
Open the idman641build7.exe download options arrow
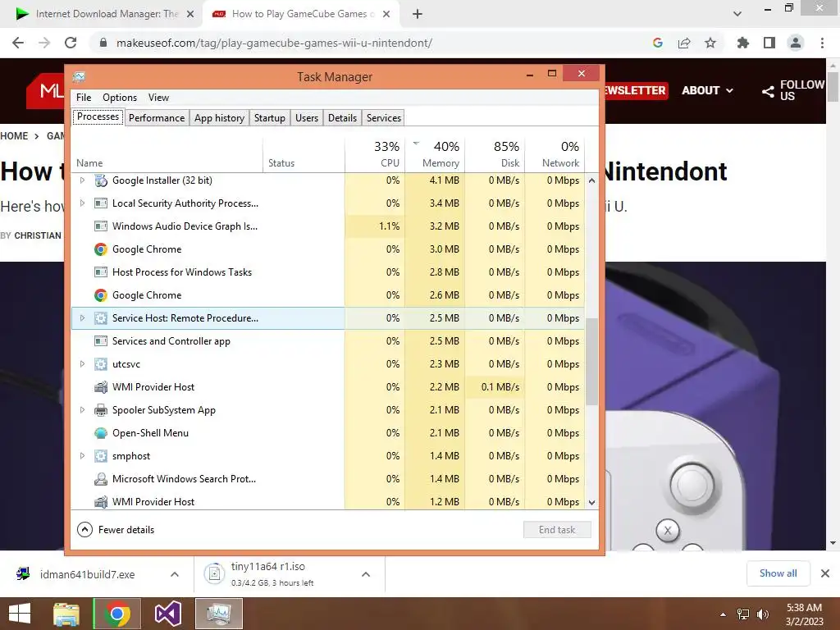(x=175, y=574)
